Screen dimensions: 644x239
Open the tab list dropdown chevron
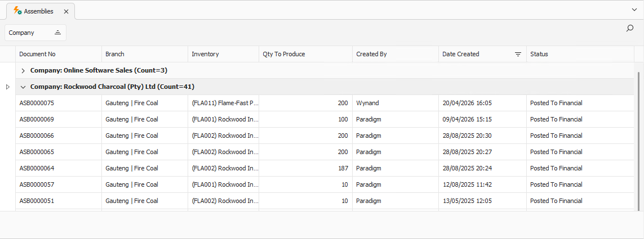(x=634, y=10)
